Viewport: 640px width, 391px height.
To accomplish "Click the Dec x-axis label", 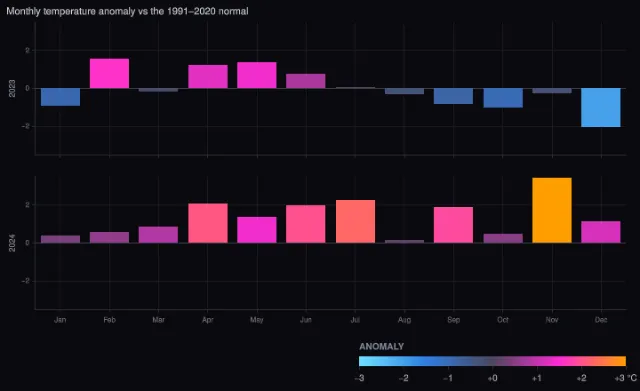I will tap(601, 320).
